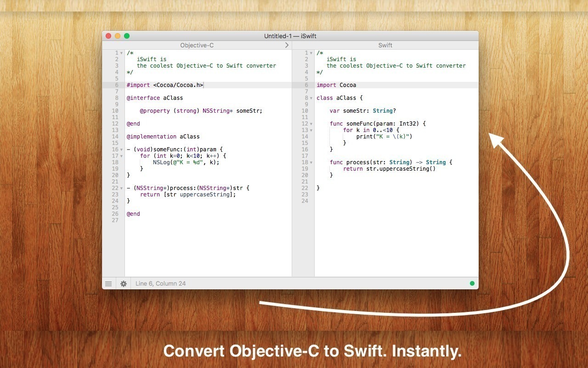The width and height of the screenshot is (588, 368).
Task: Open the list icon in the status bar
Action: coord(108,284)
